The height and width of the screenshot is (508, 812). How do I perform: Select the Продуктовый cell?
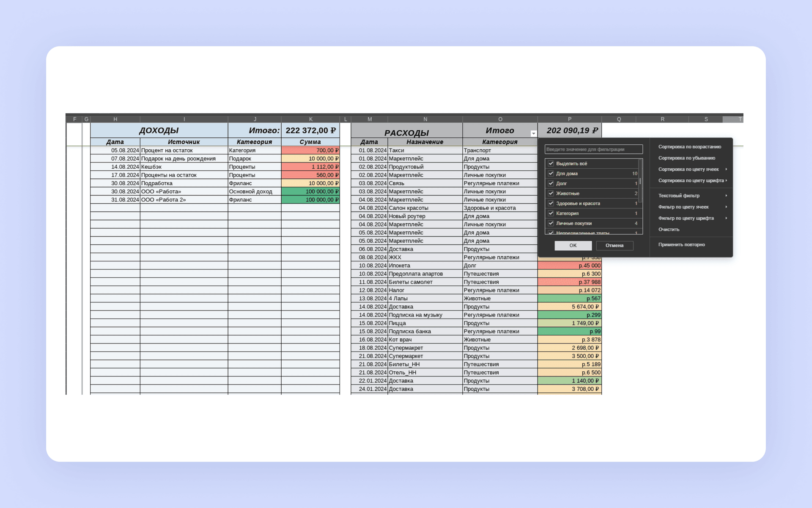(425, 167)
